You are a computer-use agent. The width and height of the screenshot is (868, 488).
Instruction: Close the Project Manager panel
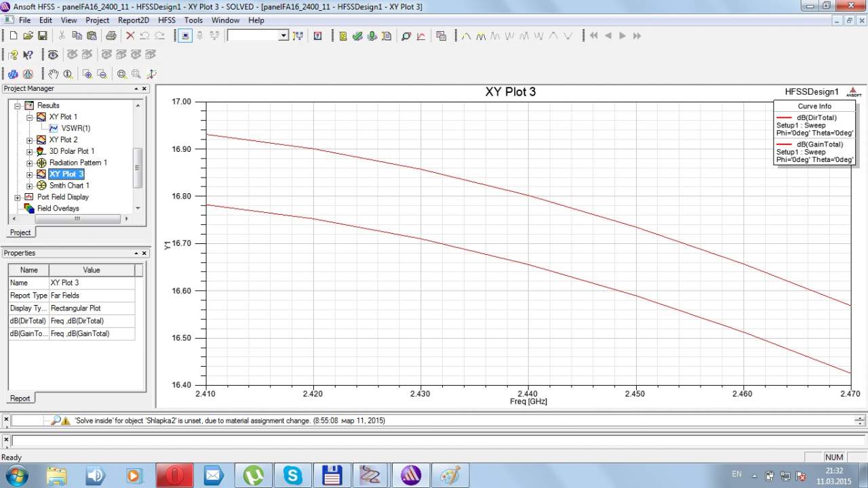(x=144, y=89)
